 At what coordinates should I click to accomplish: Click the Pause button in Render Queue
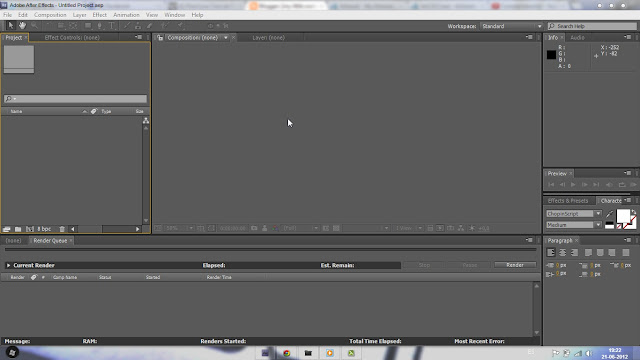pos(470,265)
